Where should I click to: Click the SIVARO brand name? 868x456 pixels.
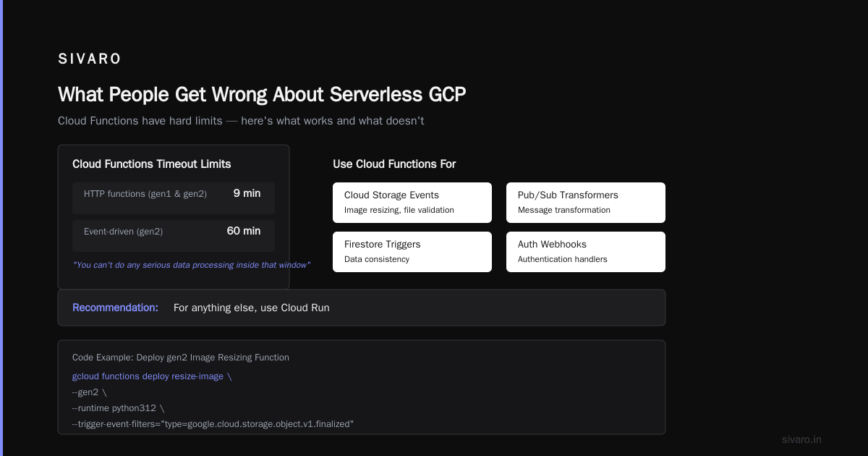coord(90,59)
